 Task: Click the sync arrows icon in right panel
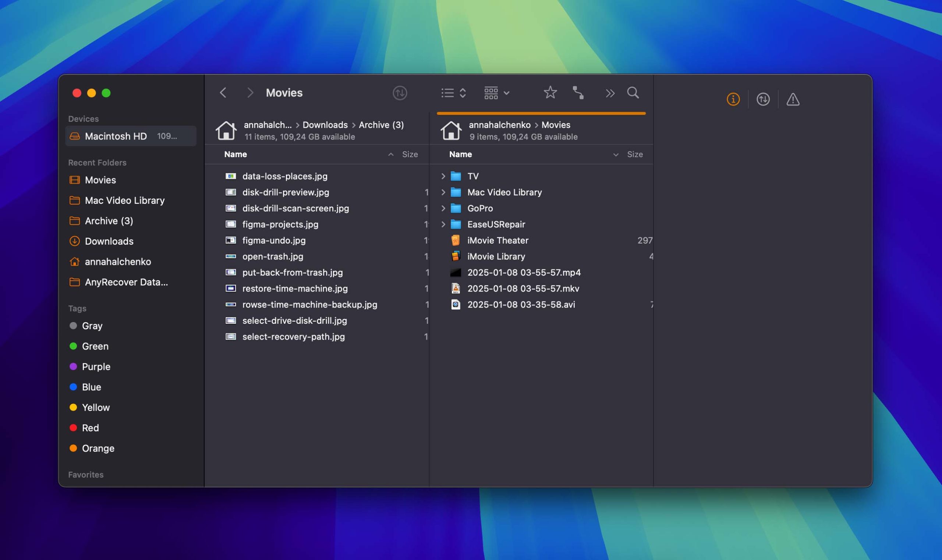point(763,99)
